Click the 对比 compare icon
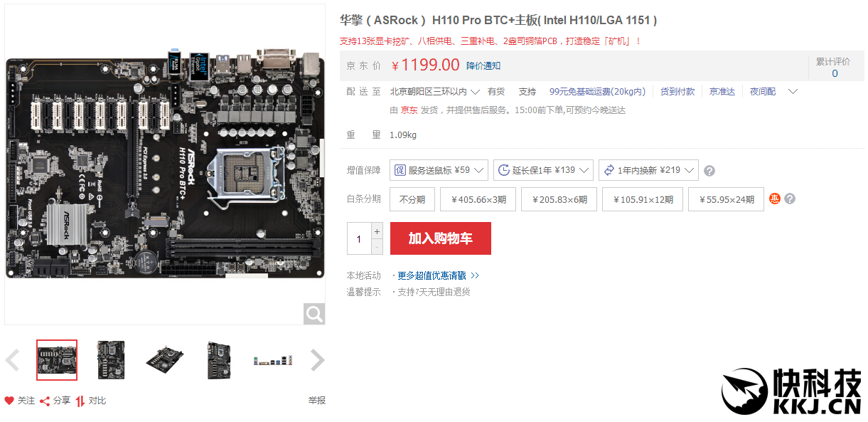This screenshot has width=868, height=422. click(x=80, y=401)
